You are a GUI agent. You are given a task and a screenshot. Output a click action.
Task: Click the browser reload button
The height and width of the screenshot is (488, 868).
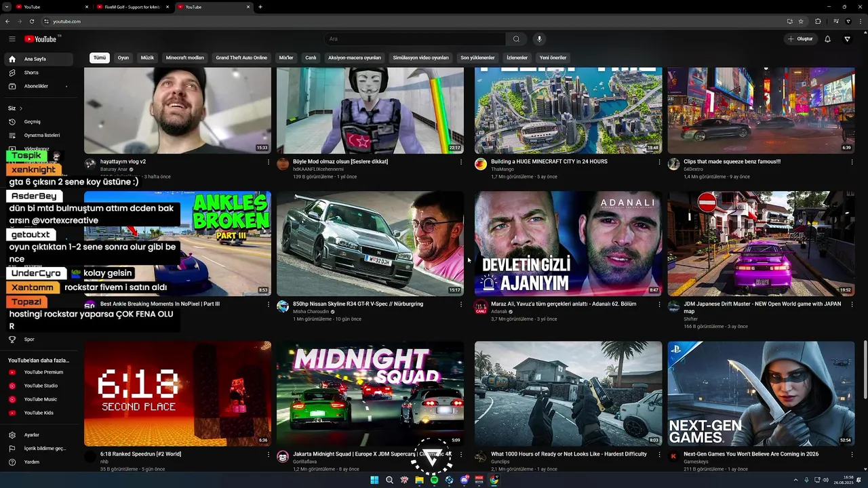[x=32, y=21]
